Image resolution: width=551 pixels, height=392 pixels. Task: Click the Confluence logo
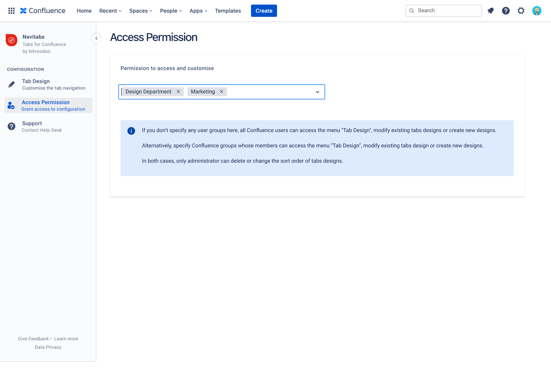[42, 11]
